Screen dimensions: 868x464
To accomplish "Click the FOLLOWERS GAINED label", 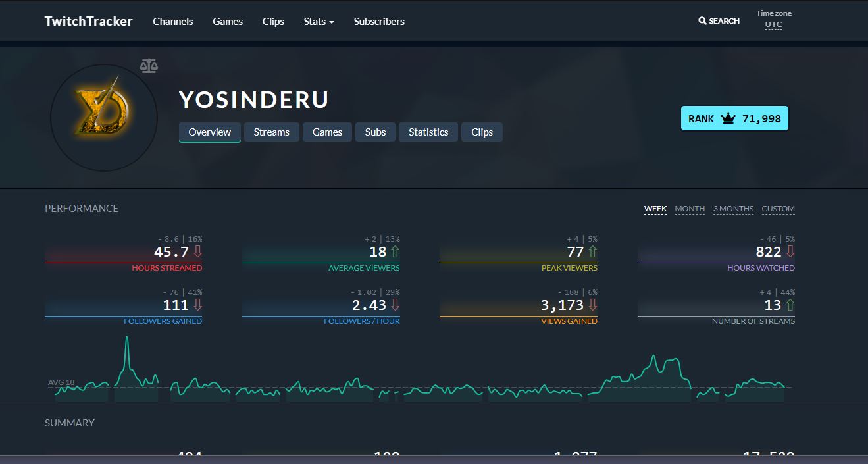I will [163, 321].
